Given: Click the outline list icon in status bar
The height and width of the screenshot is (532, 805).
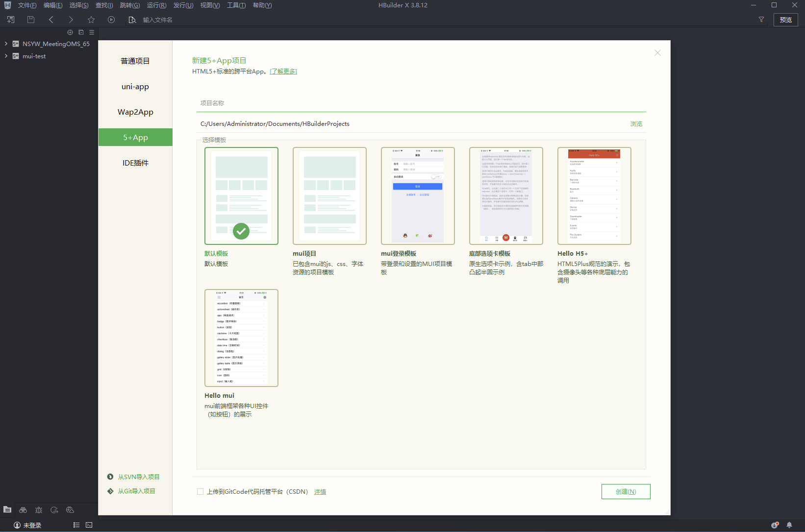Looking at the screenshot, I should pyautogui.click(x=76, y=525).
